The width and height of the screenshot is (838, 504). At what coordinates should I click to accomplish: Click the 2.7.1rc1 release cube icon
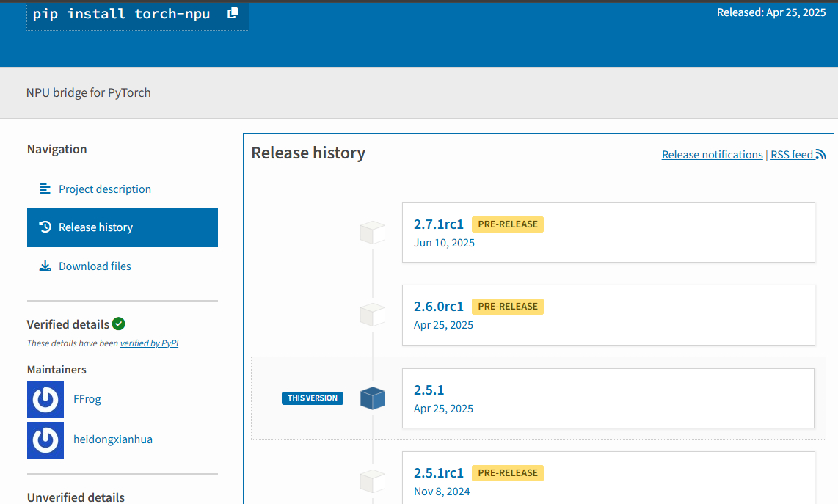click(x=373, y=233)
